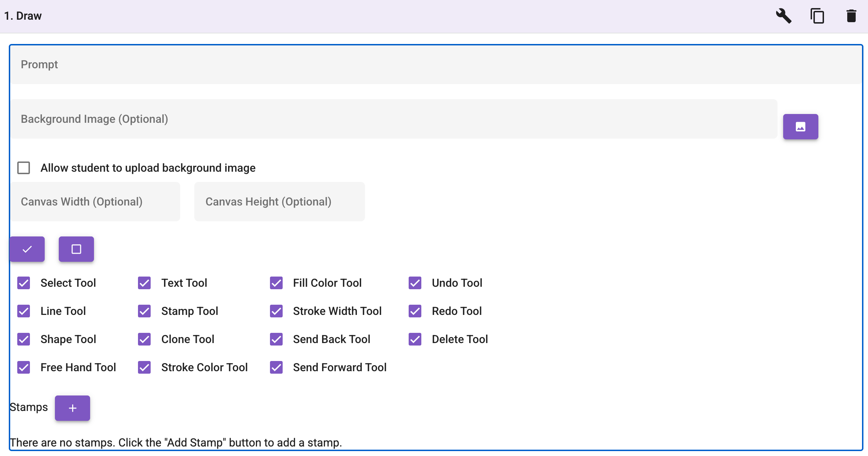868x456 pixels.
Task: Disable the Undo Tool
Action: [415, 283]
